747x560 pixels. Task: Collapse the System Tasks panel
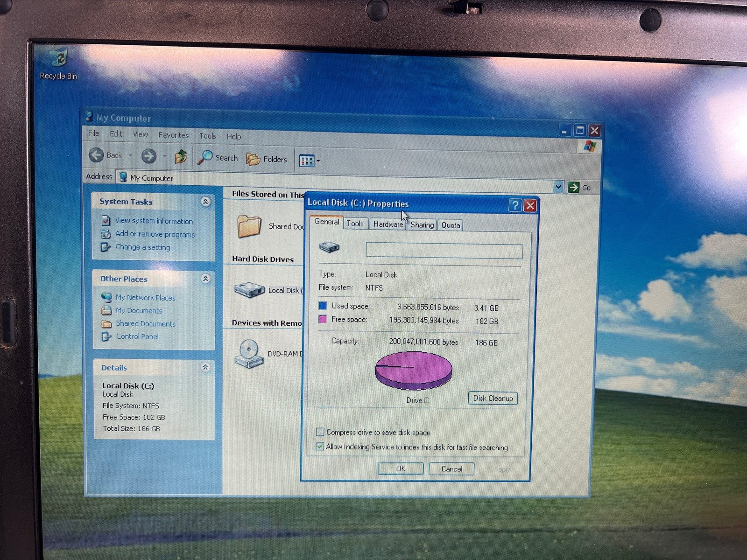(205, 202)
